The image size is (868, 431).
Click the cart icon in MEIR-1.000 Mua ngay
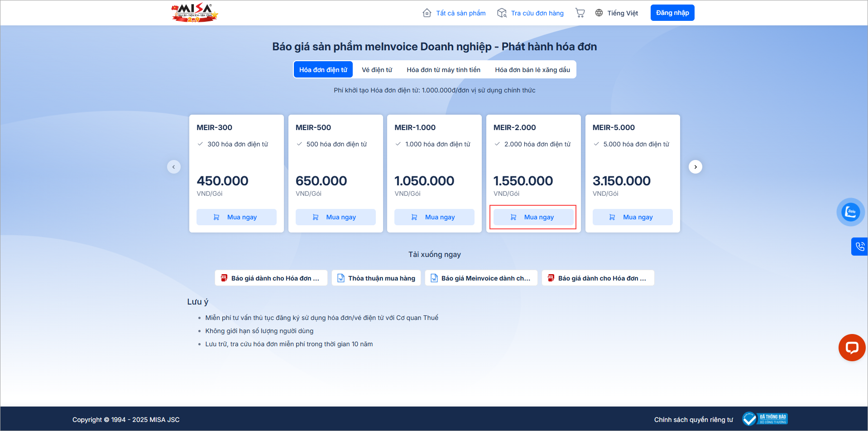(414, 217)
